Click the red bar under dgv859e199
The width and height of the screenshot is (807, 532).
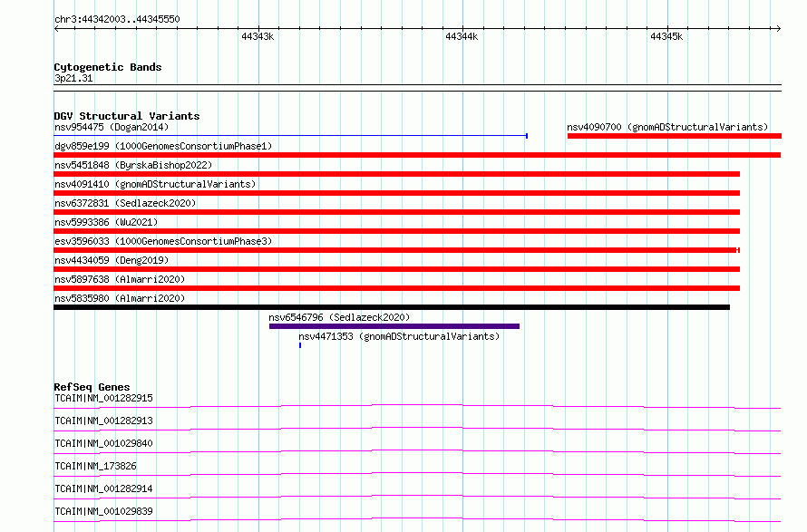(x=417, y=155)
